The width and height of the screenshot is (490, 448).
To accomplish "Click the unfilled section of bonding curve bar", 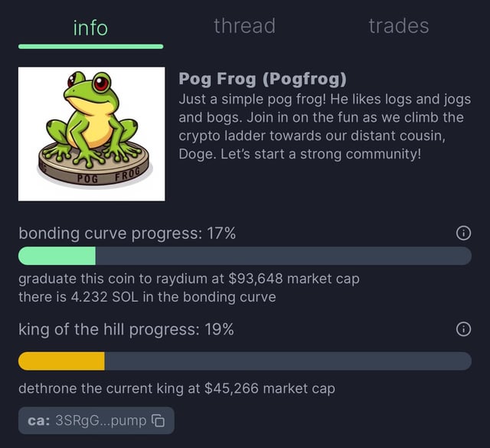I will pyautogui.click(x=283, y=256).
